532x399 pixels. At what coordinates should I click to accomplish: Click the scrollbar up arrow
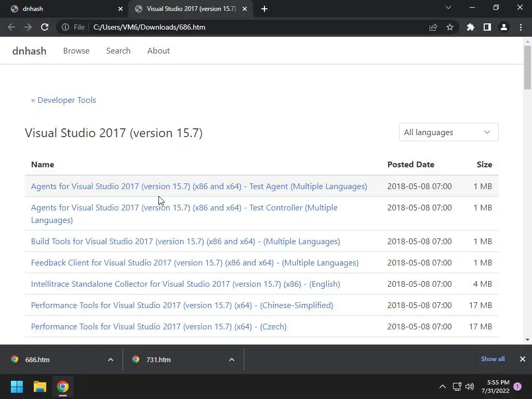pos(527,42)
